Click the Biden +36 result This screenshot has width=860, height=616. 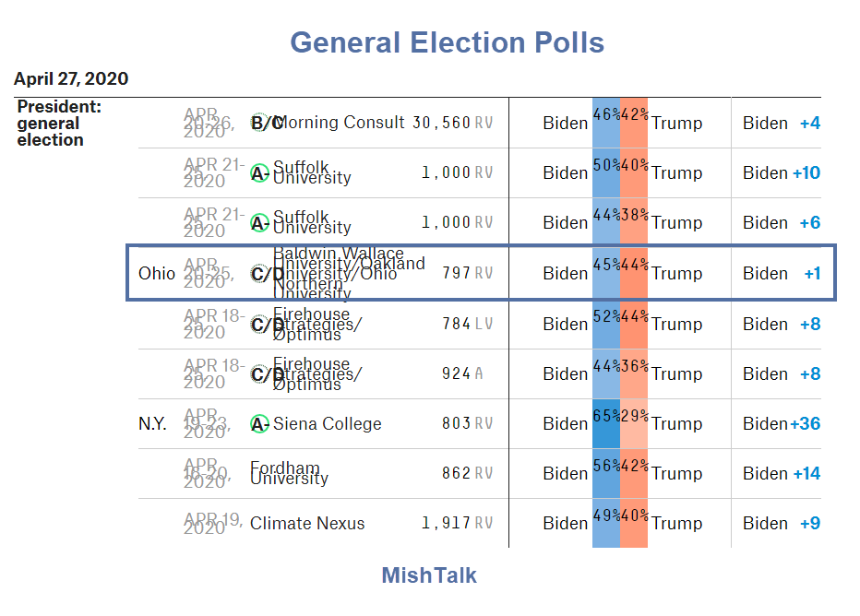pos(782,424)
